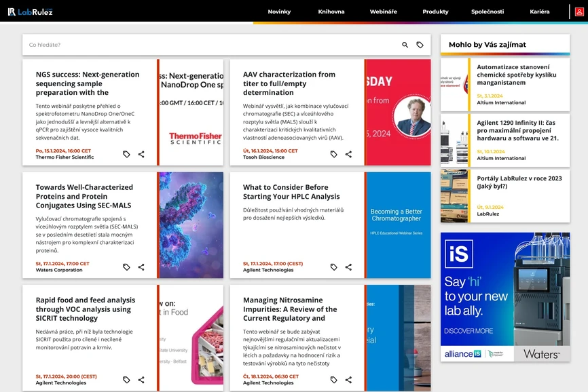This screenshot has width=588, height=392.
Task: Click the SEC-MALS protein molecule thumbnail
Action: [x=191, y=225]
